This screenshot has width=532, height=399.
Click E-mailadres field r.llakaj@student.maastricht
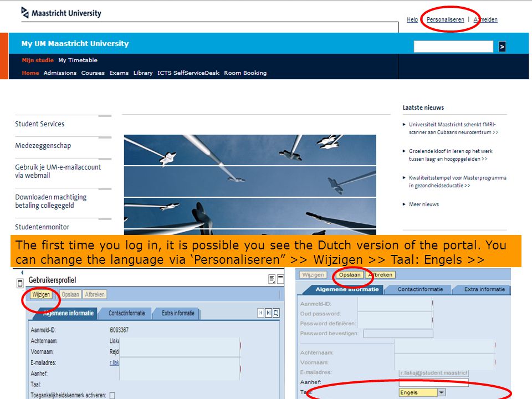pyautogui.click(x=433, y=373)
